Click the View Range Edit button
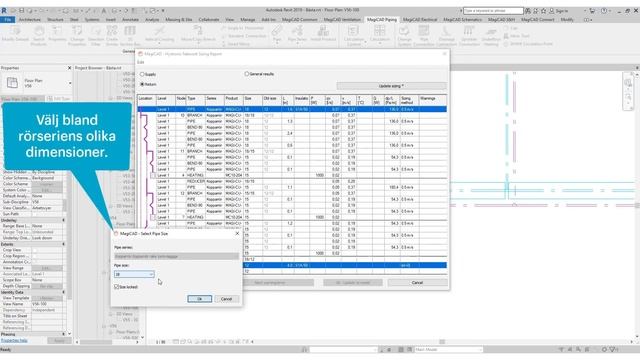Screen dimensions: 640x360 click(47, 268)
